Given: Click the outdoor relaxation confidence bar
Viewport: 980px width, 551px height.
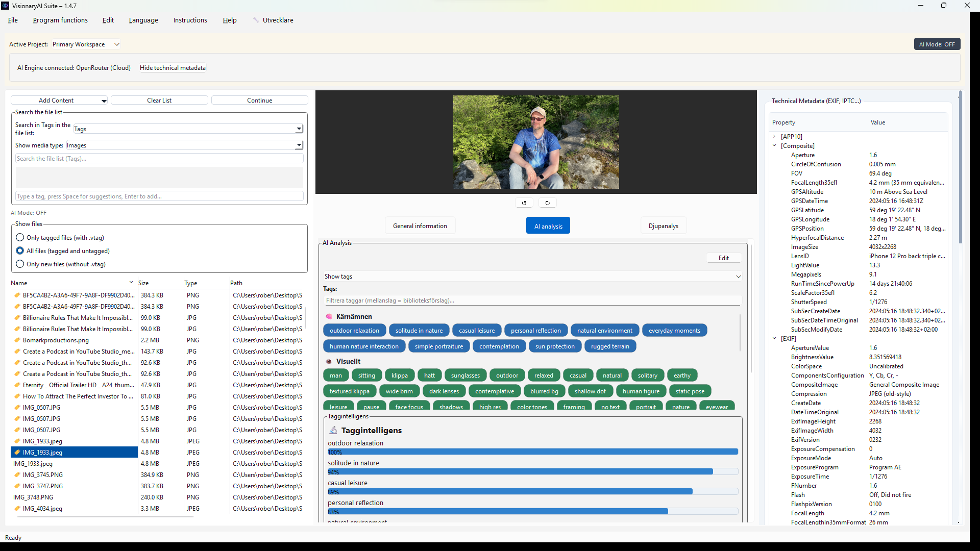Looking at the screenshot, I should coord(532,452).
